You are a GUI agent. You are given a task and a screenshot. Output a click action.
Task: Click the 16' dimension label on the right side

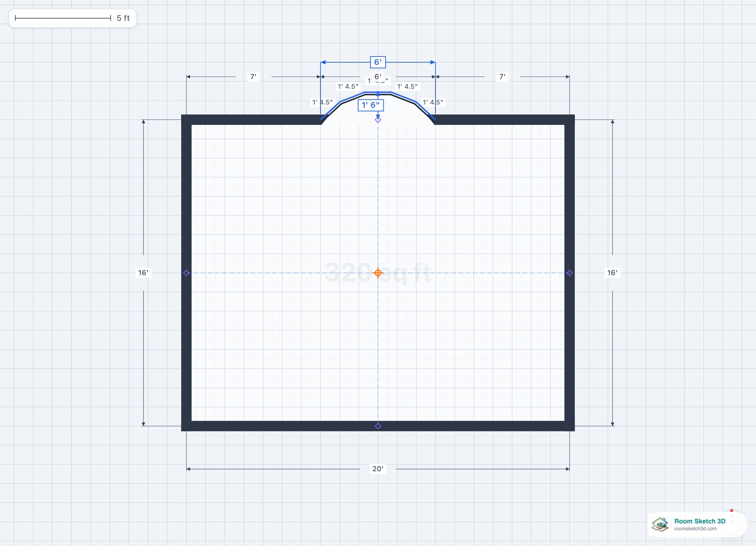tap(612, 273)
